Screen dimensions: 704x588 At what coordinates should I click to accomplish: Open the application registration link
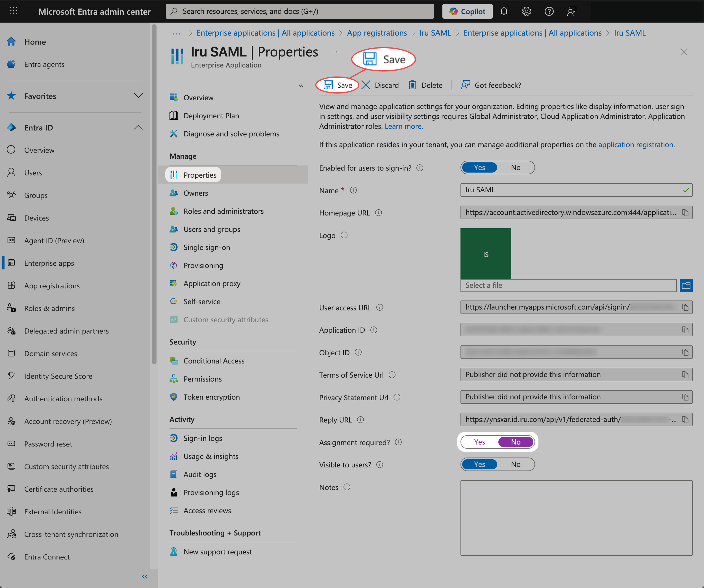coord(636,145)
